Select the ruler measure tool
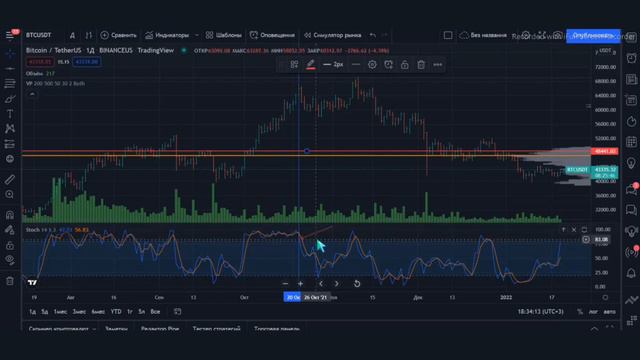Viewport: 640px width, 360px height. point(10,179)
